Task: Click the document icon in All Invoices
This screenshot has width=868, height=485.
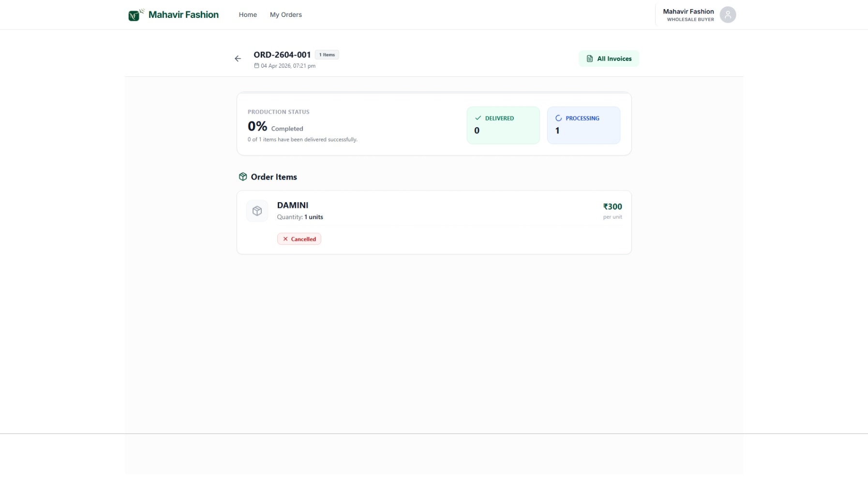Action: tap(589, 59)
